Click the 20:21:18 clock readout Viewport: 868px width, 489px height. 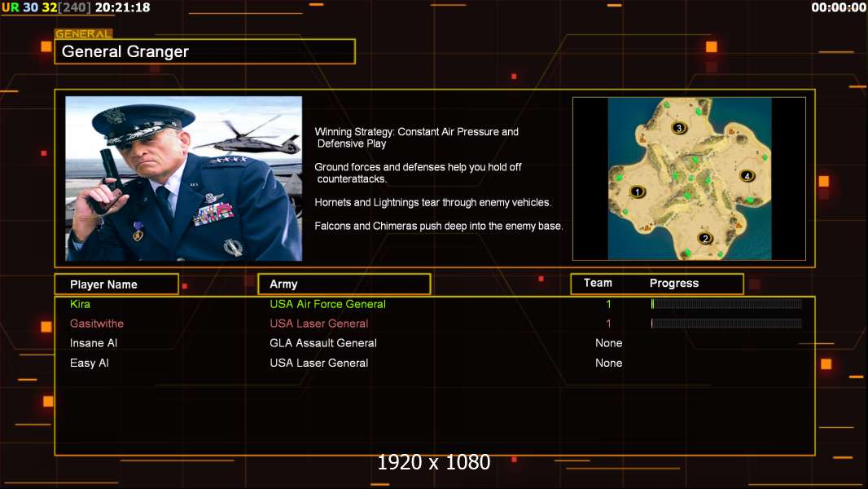point(122,7)
